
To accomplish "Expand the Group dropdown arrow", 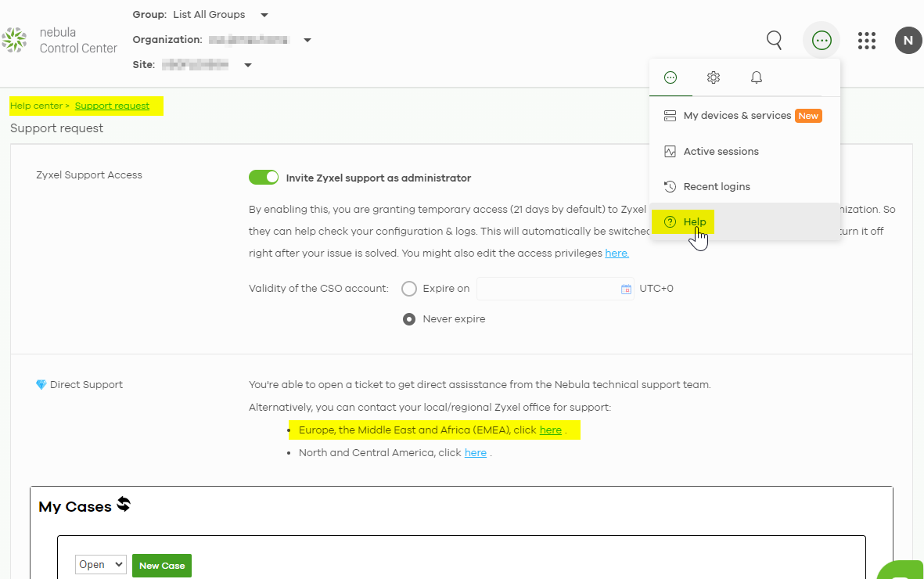I will (264, 15).
